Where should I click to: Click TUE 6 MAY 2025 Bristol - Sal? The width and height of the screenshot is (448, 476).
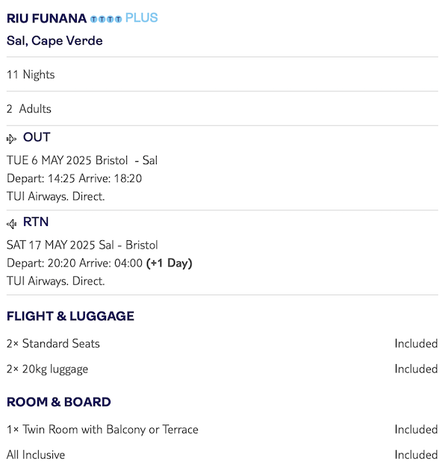[82, 160]
